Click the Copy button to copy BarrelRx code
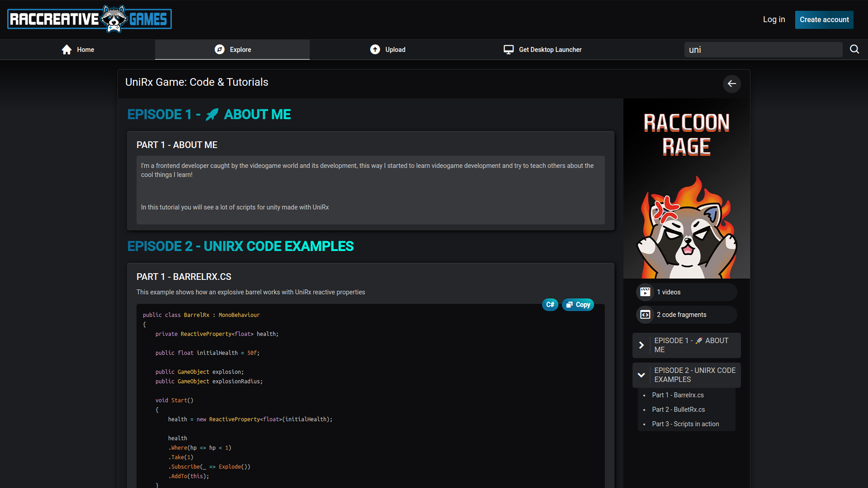 click(578, 305)
